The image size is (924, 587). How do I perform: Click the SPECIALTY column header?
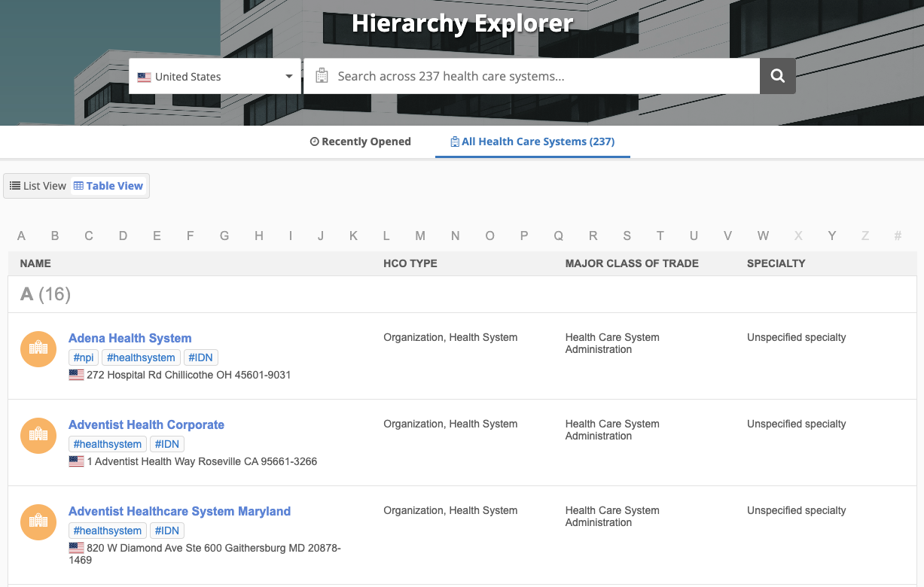pos(776,263)
